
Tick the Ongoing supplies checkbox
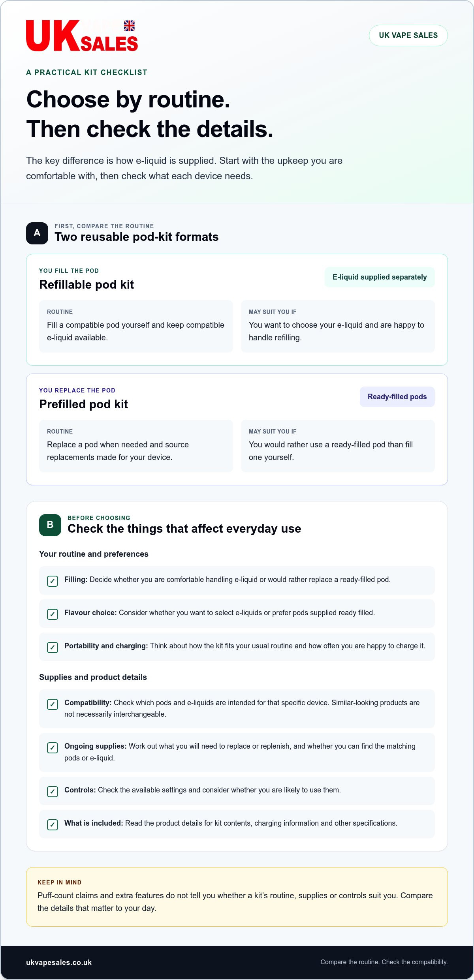[x=53, y=748]
